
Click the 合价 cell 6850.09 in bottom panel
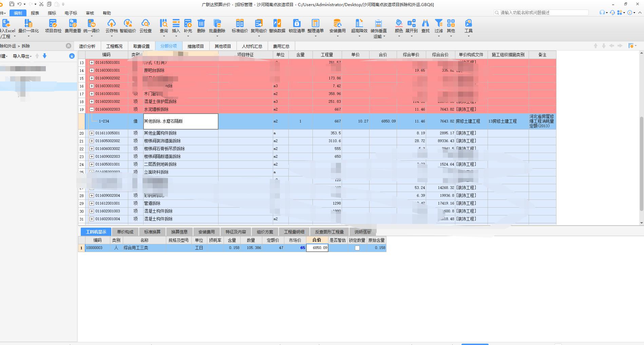point(317,248)
